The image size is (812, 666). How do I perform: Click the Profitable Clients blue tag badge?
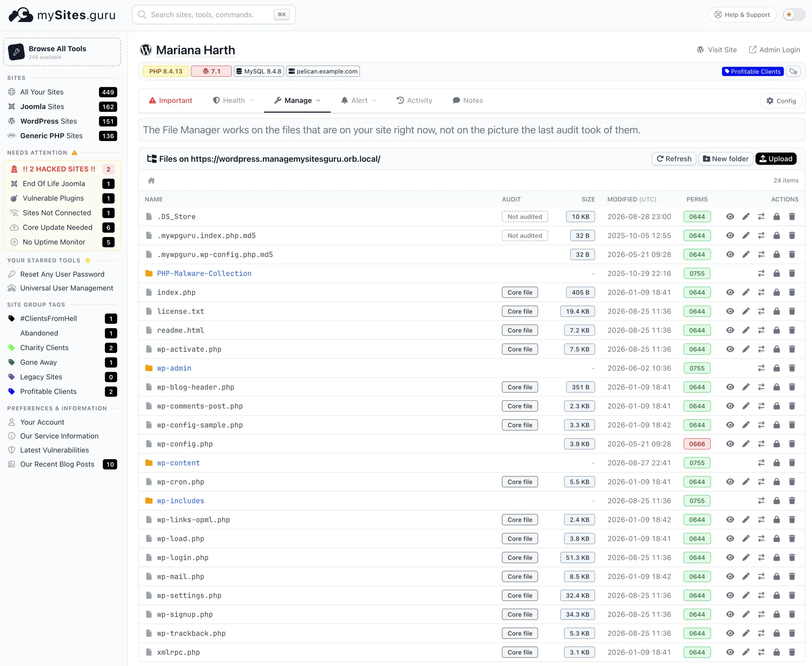pos(752,71)
